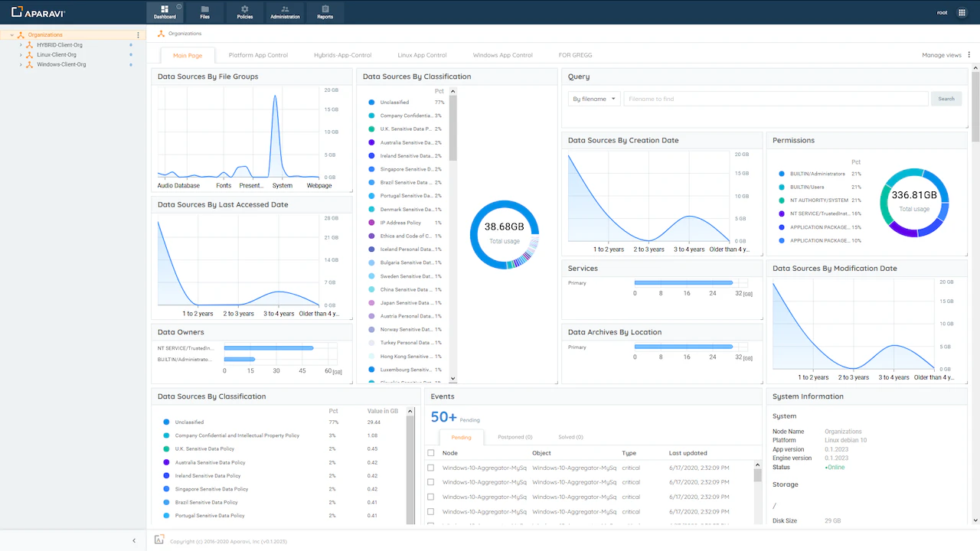Switch to Platform App Control tab
Screen dimensions: 980x551
pyautogui.click(x=258, y=55)
